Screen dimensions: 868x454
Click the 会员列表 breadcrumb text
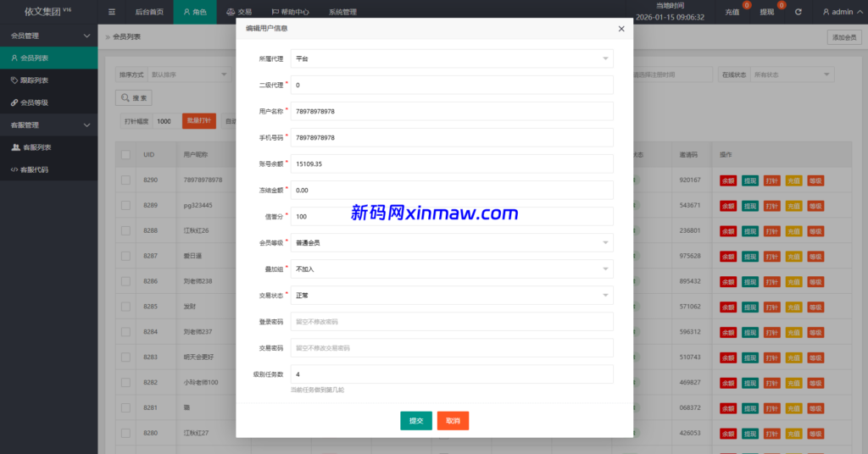pyautogui.click(x=127, y=36)
